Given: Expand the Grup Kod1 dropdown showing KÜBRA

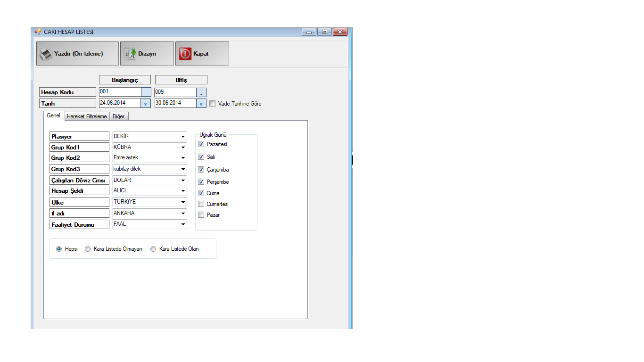Looking at the screenshot, I should 183,148.
